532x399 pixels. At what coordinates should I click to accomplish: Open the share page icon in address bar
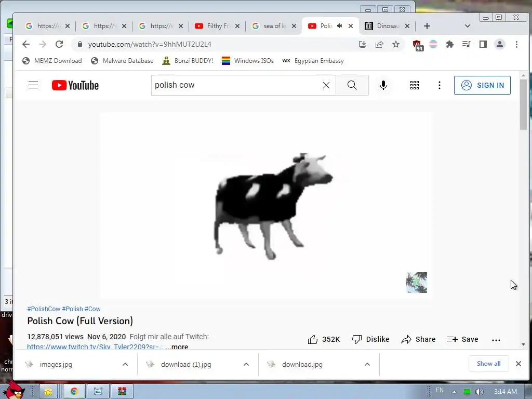pyautogui.click(x=379, y=44)
